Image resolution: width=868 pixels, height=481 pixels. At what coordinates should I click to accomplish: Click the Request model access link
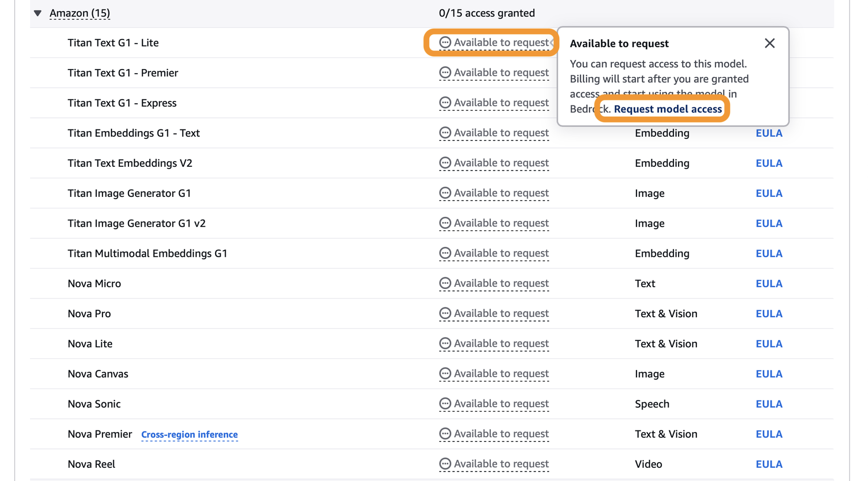668,109
